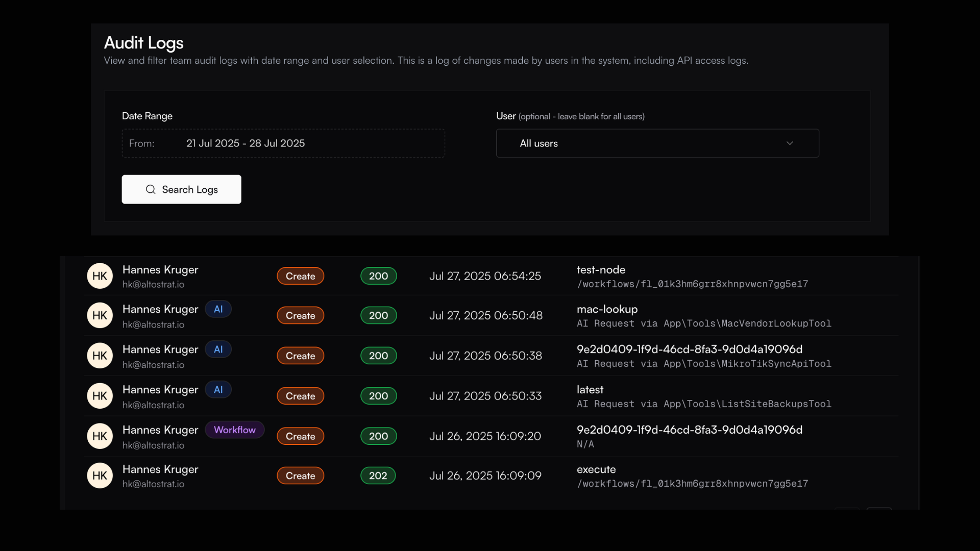This screenshot has width=980, height=551.
Task: Click 200 status badge in test-node row
Action: click(x=379, y=276)
